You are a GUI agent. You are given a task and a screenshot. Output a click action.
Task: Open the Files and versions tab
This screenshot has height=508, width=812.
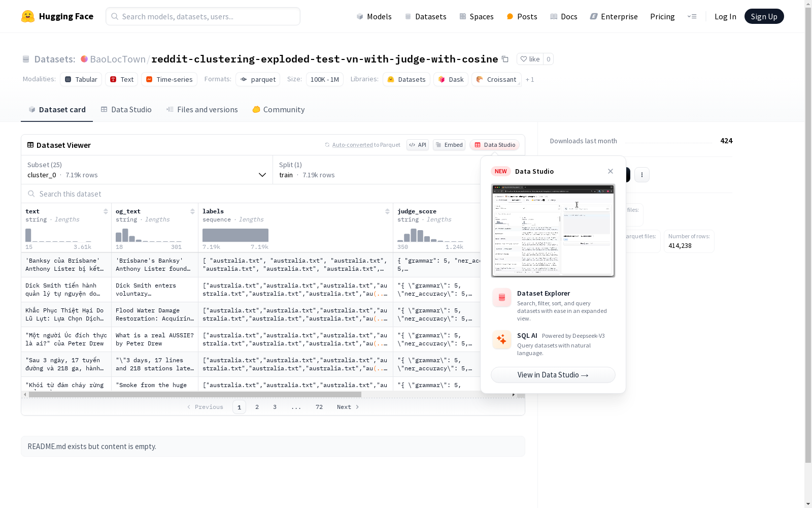coord(202,110)
